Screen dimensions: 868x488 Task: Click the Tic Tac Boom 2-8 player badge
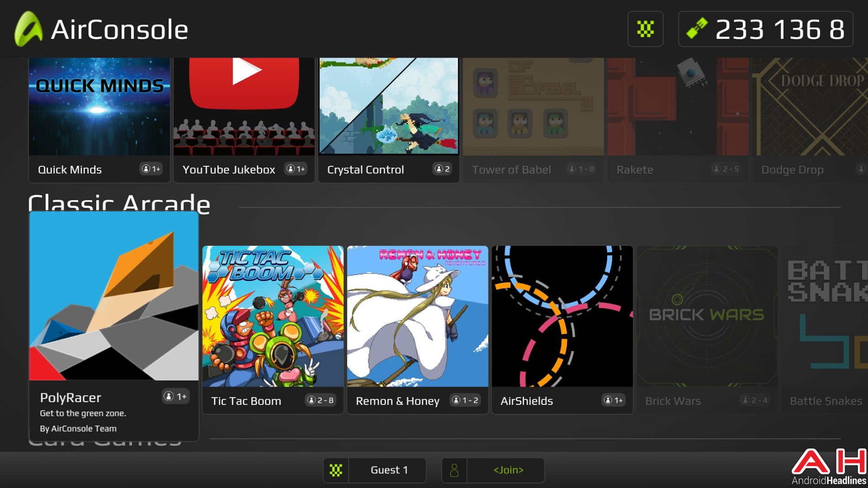point(320,400)
